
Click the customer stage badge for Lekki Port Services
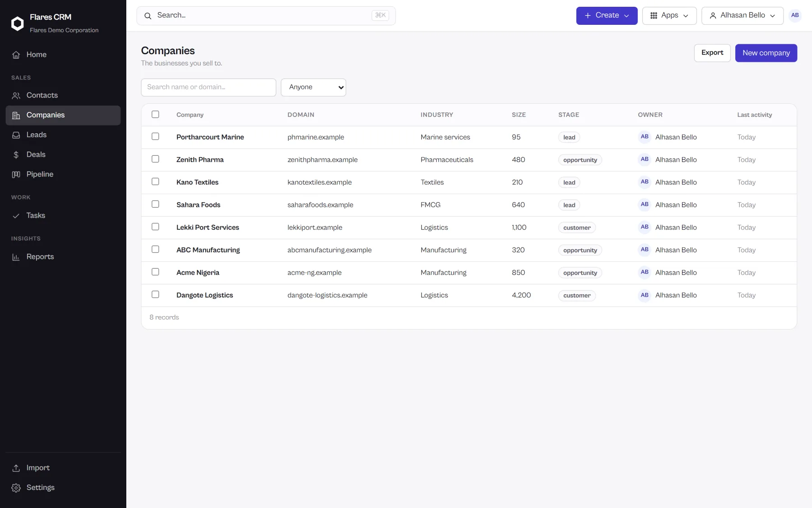click(x=577, y=228)
